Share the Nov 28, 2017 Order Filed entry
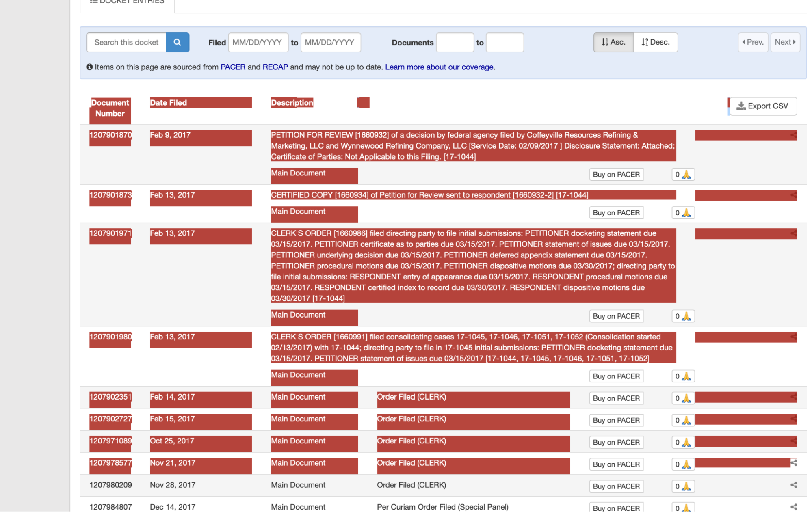 (794, 484)
